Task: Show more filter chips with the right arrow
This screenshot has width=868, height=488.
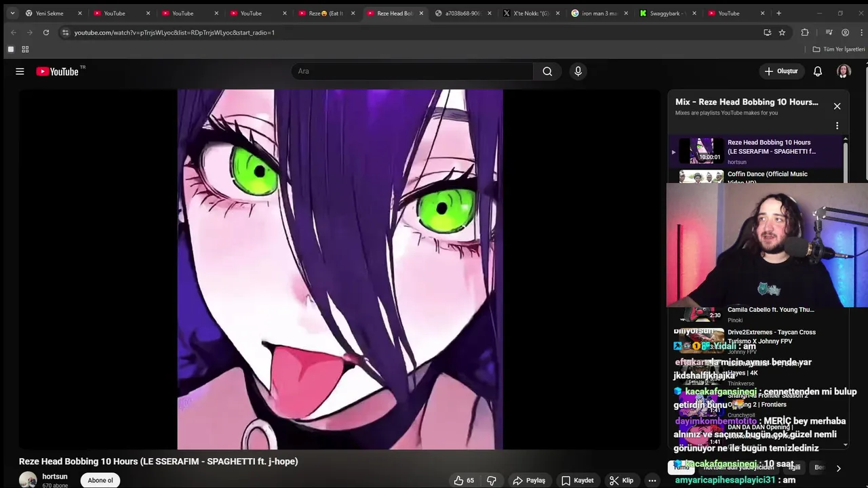Action: pos(838,468)
